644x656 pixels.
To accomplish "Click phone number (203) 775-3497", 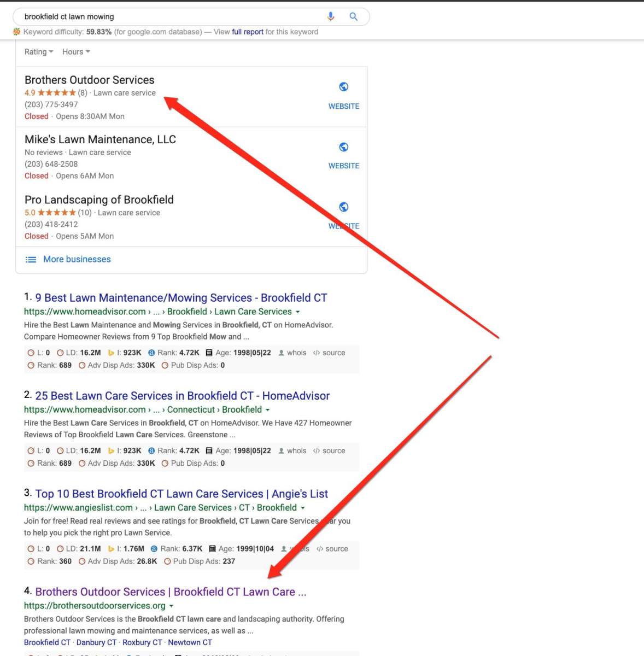I will pos(51,104).
